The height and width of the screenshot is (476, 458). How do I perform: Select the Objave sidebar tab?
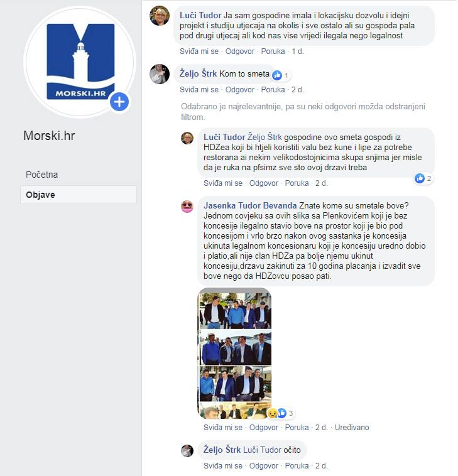(79, 195)
